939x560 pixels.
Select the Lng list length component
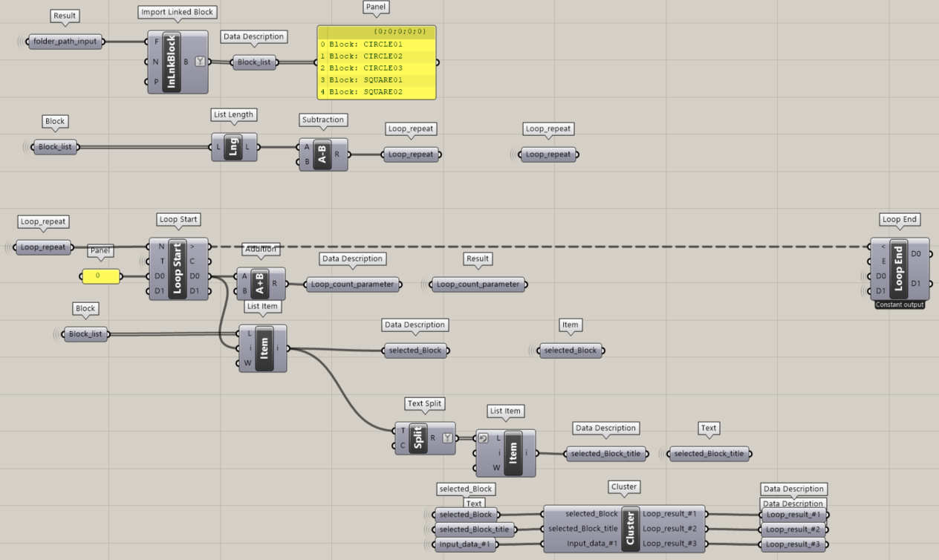click(x=234, y=147)
